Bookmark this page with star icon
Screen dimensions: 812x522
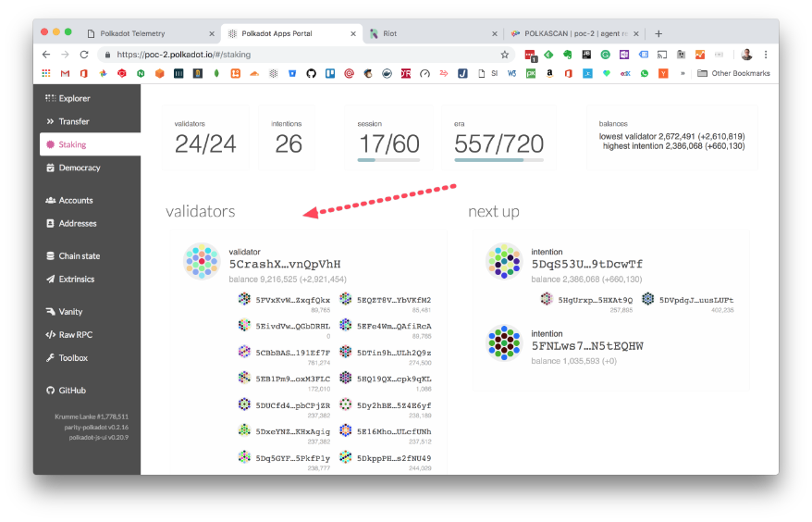[505, 55]
